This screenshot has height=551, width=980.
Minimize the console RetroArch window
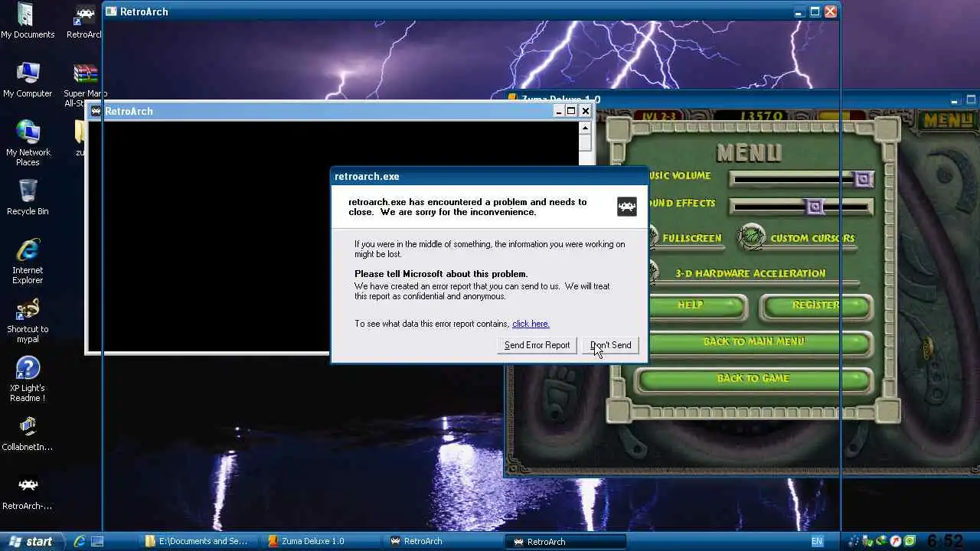(559, 111)
